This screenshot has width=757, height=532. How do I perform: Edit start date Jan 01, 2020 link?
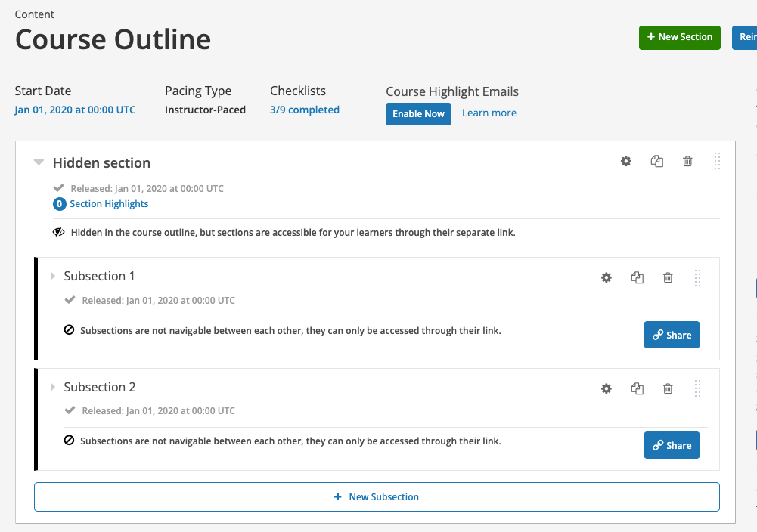[x=76, y=110]
